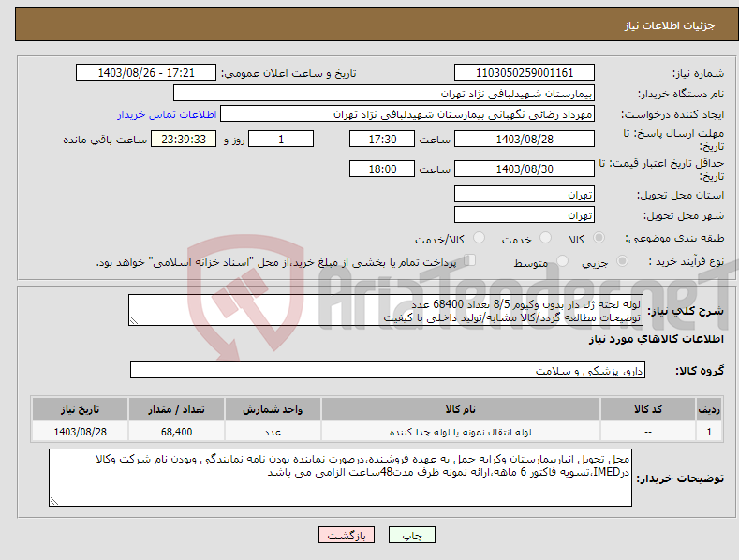Click the delivery city تهران field
Image resolution: width=739 pixels, height=560 pixels.
[x=525, y=215]
